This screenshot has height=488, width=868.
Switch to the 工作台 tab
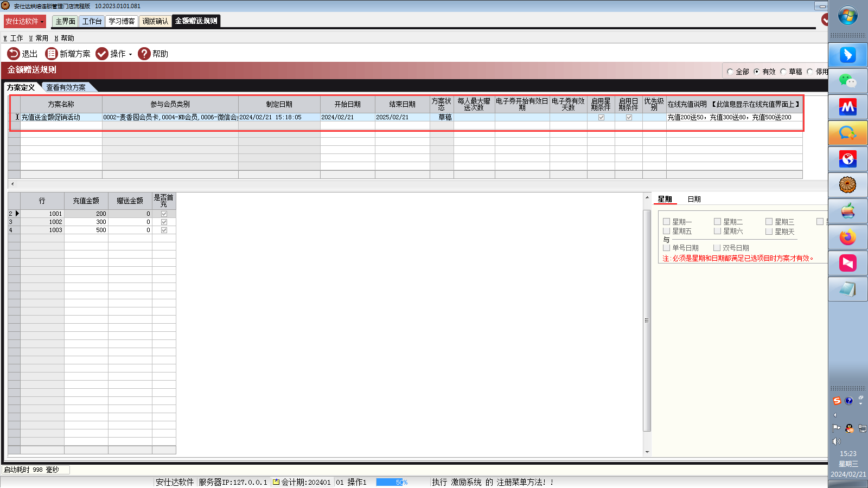point(92,21)
